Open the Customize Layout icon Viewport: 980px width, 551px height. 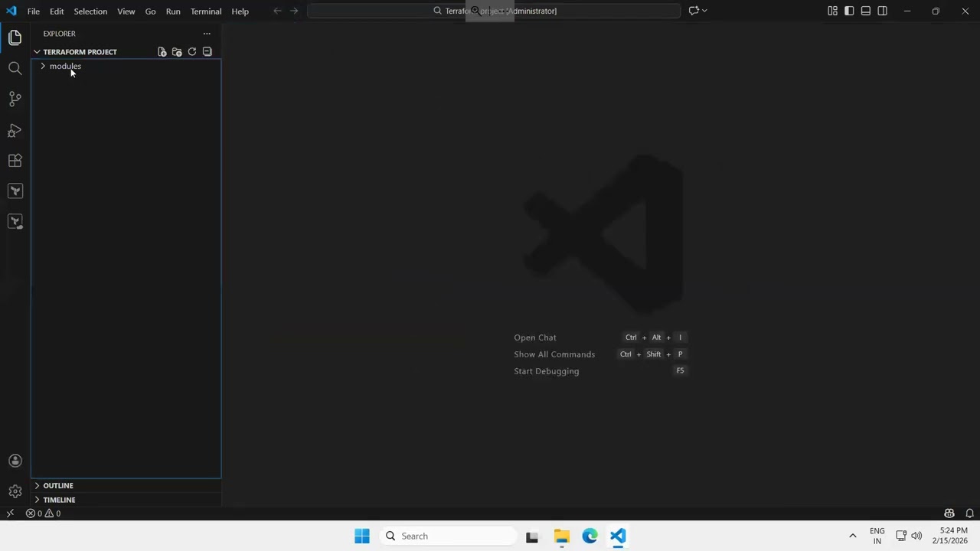click(832, 11)
